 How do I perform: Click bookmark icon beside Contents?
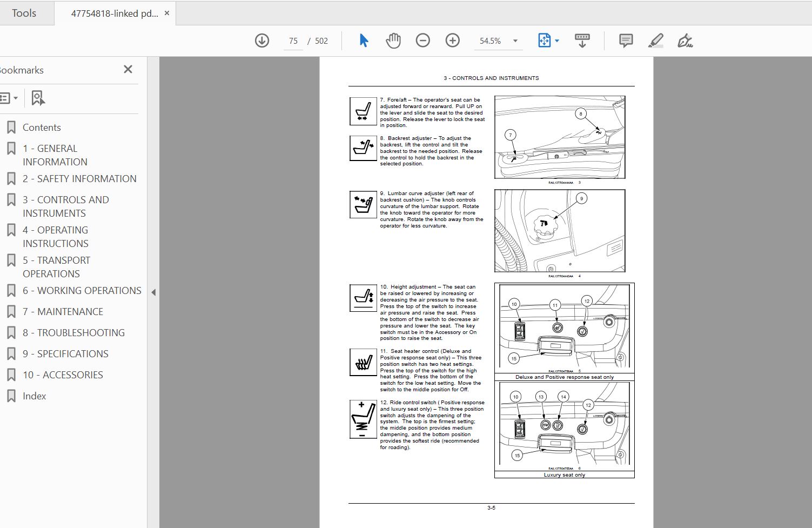point(11,128)
